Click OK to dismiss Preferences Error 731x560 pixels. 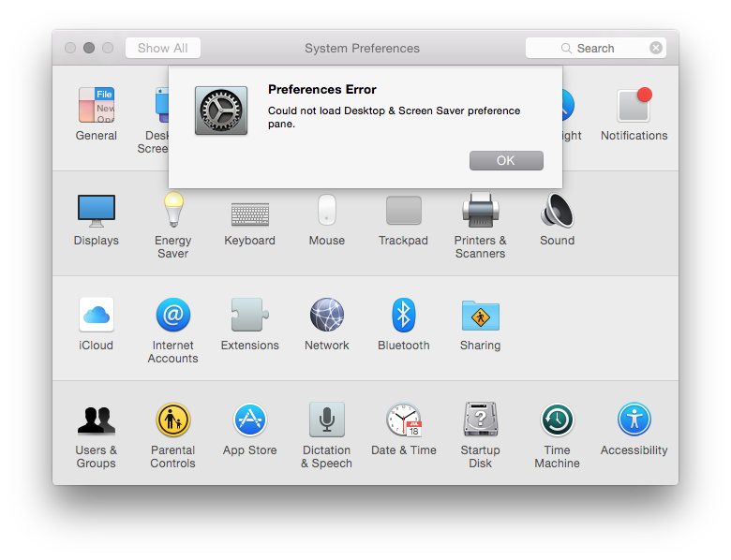pos(506,160)
